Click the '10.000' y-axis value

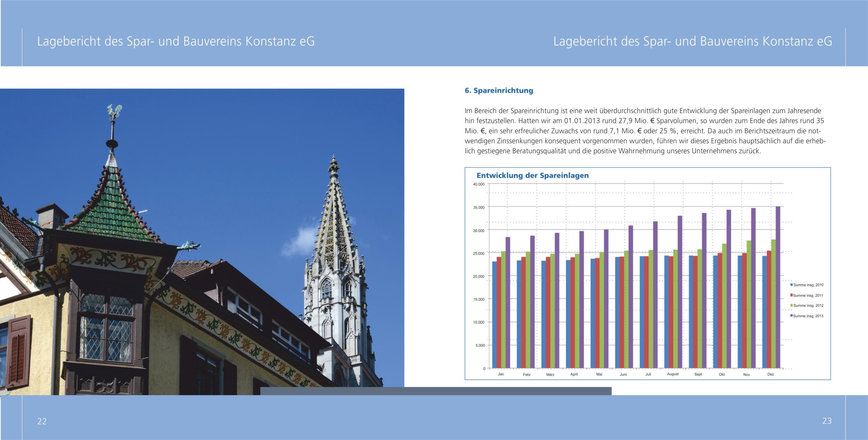[x=479, y=322]
